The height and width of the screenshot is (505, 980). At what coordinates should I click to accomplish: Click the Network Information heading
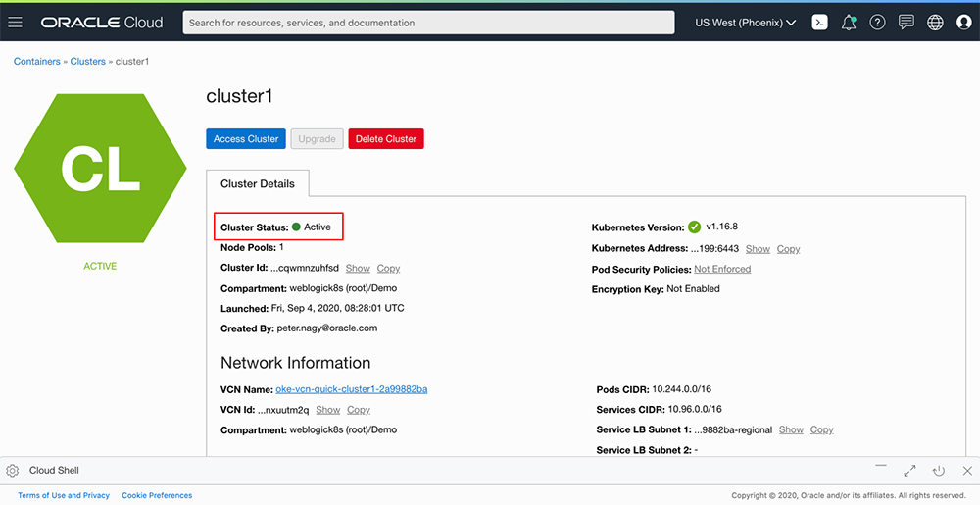[x=296, y=363]
